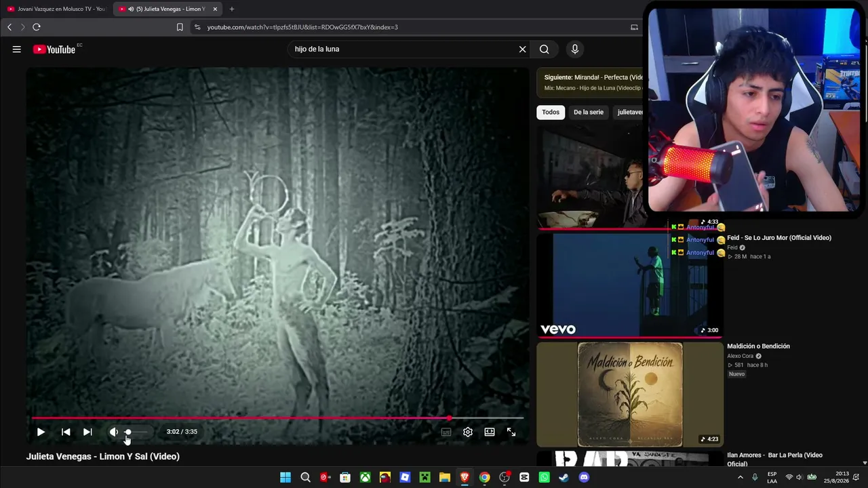868x488 pixels.
Task: Enter fullscreen mode
Action: tap(511, 432)
